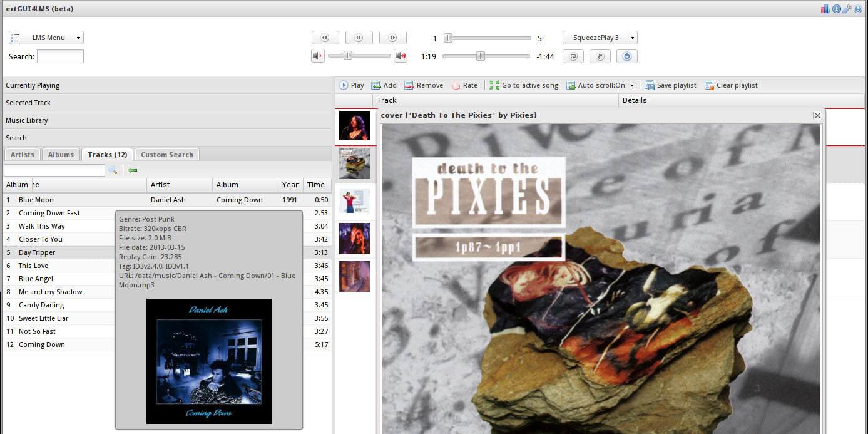The height and width of the screenshot is (434, 868).
Task: Switch to the Artists tab
Action: click(x=23, y=155)
